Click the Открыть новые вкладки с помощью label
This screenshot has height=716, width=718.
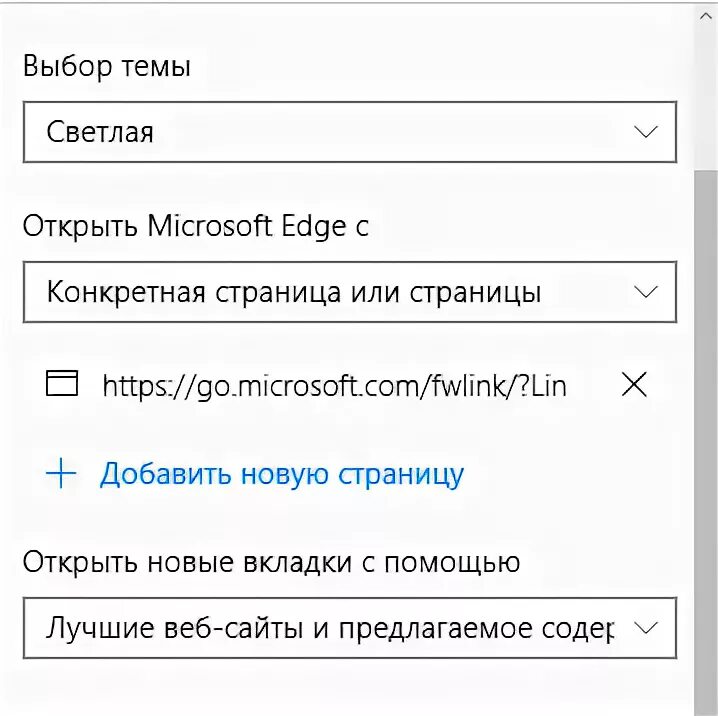point(271,561)
